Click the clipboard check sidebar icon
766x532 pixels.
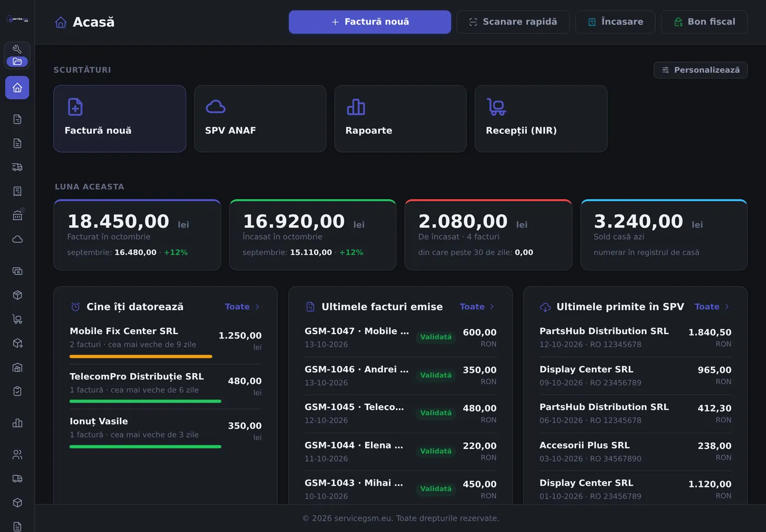coord(17,391)
